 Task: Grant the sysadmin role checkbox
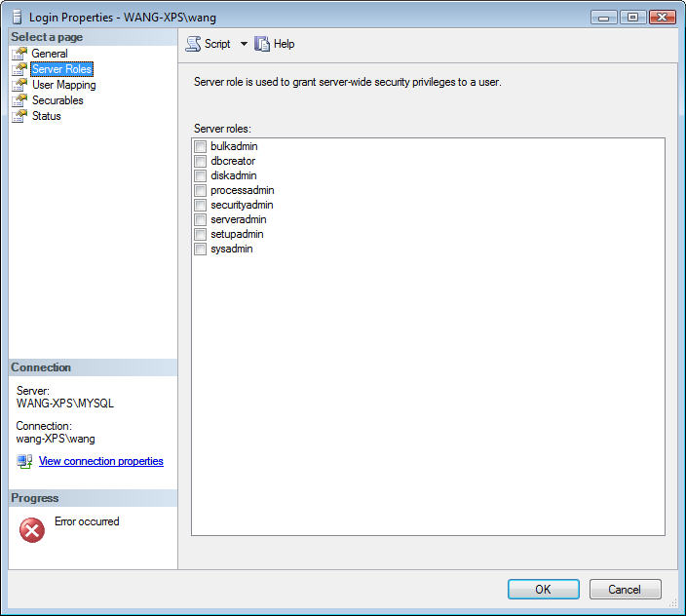pyautogui.click(x=200, y=249)
